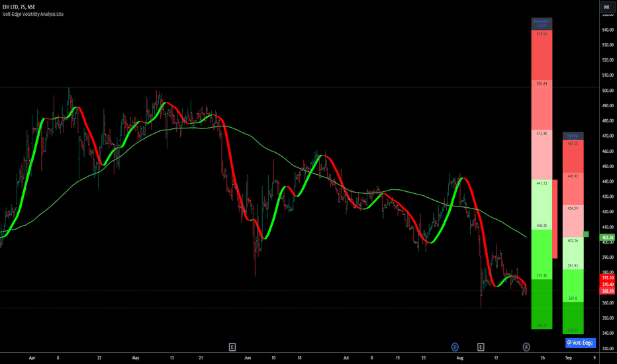The height and width of the screenshot is (364, 617).
Task: Click the small green marker beside Trading Cycle
Action: coord(586,234)
